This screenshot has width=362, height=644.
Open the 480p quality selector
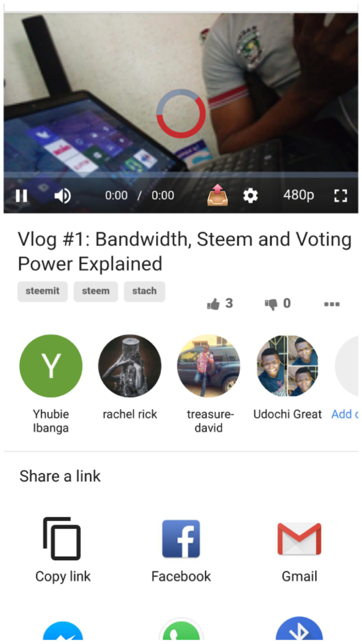(x=299, y=195)
